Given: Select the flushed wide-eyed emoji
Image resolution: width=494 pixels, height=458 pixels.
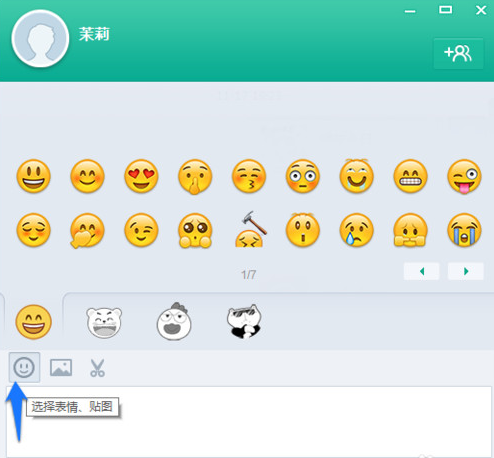Looking at the screenshot, I should coord(303,176).
